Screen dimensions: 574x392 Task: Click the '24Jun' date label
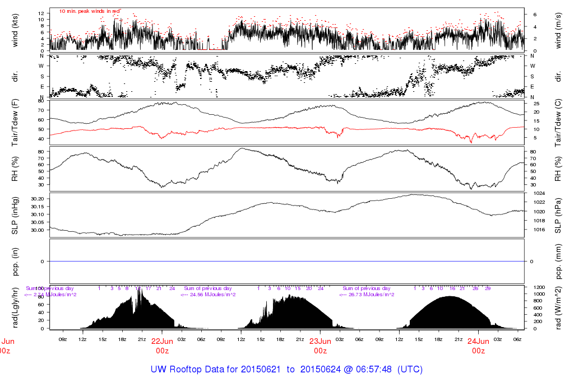479,342
